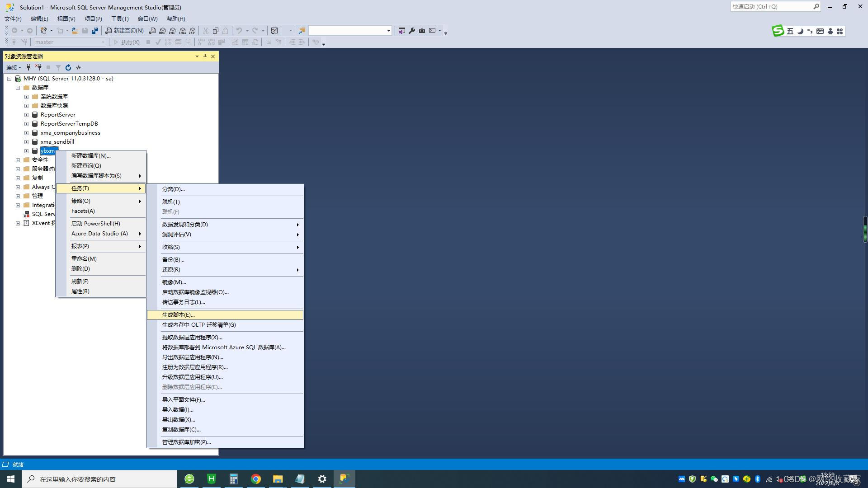The width and height of the screenshot is (868, 488).
Task: Expand the xma_sendbill database node
Action: [x=26, y=141]
